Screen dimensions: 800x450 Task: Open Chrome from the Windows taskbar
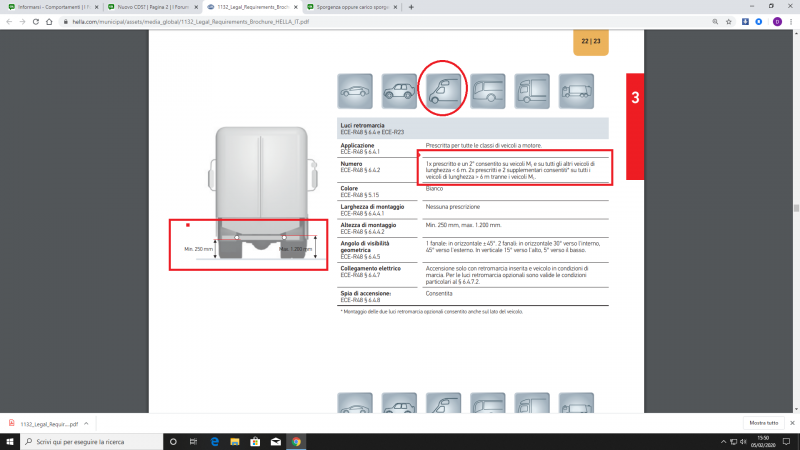[x=297, y=441]
